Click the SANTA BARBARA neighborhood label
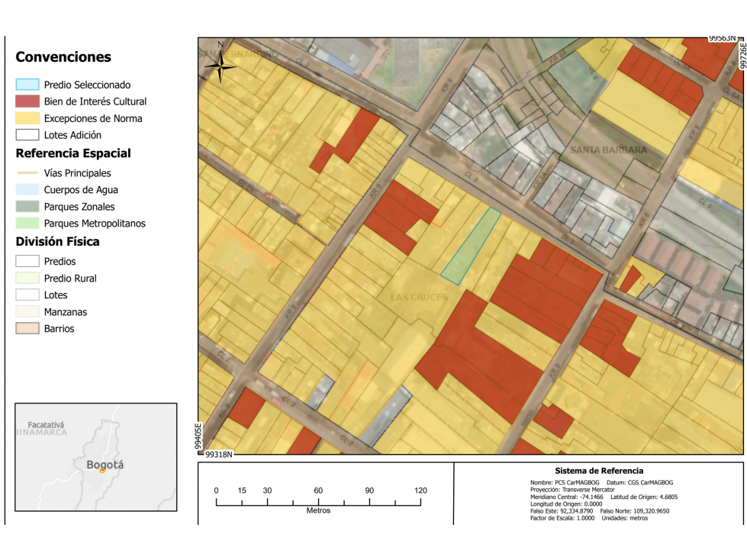 click(608, 150)
